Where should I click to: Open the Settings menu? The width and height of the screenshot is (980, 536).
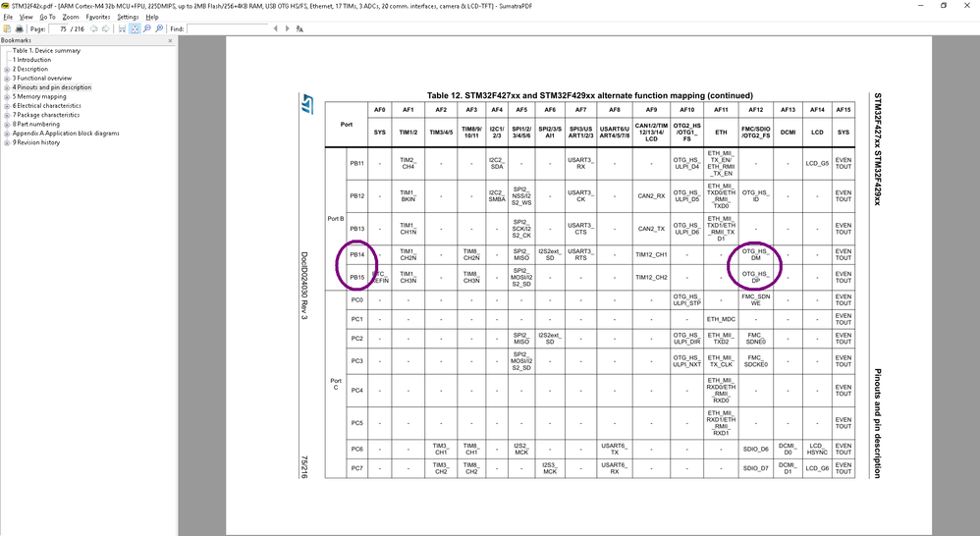[x=128, y=17]
